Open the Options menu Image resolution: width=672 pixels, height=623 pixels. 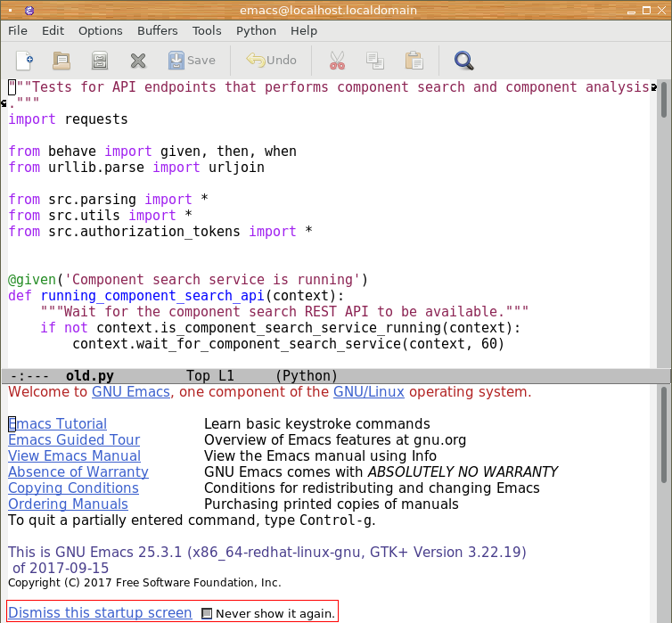101,31
